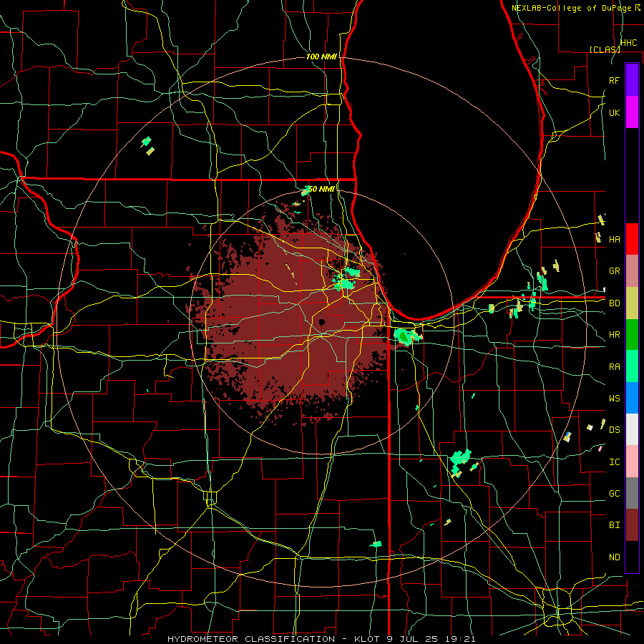Click the "UK" legend label
This screenshot has height=644, width=644.
(x=615, y=112)
